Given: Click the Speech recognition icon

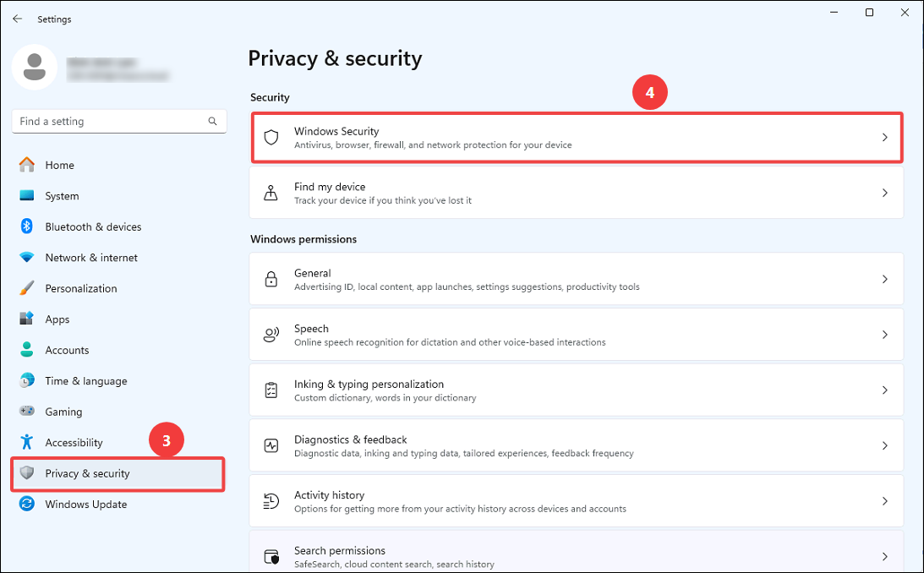Looking at the screenshot, I should tap(271, 335).
